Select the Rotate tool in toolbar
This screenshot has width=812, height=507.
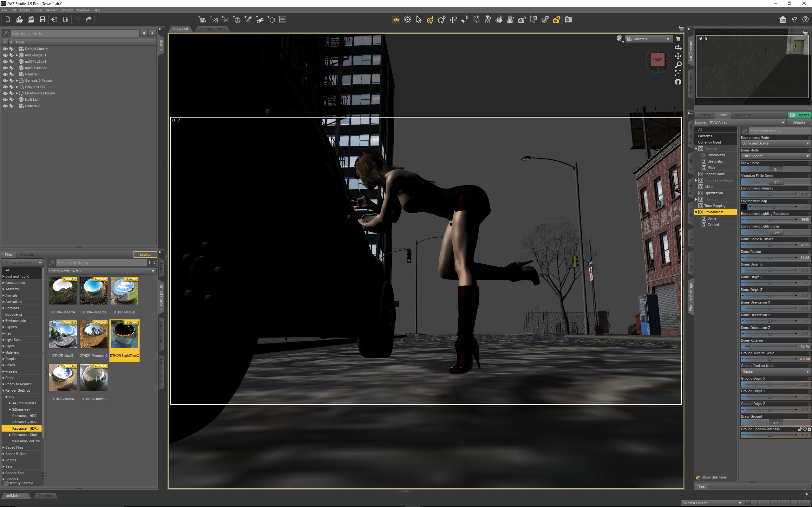pyautogui.click(x=442, y=20)
